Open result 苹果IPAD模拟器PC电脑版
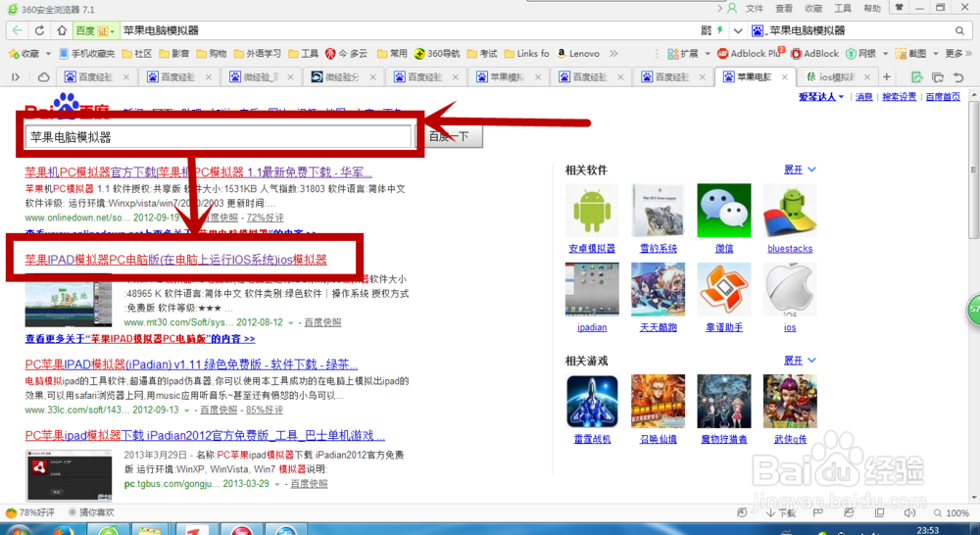This screenshot has height=535, width=980. pos(175,260)
